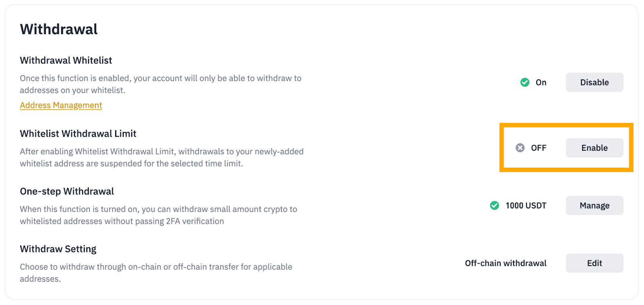Image resolution: width=644 pixels, height=305 pixels.
Task: Open the Address Management link
Action: coord(61,105)
